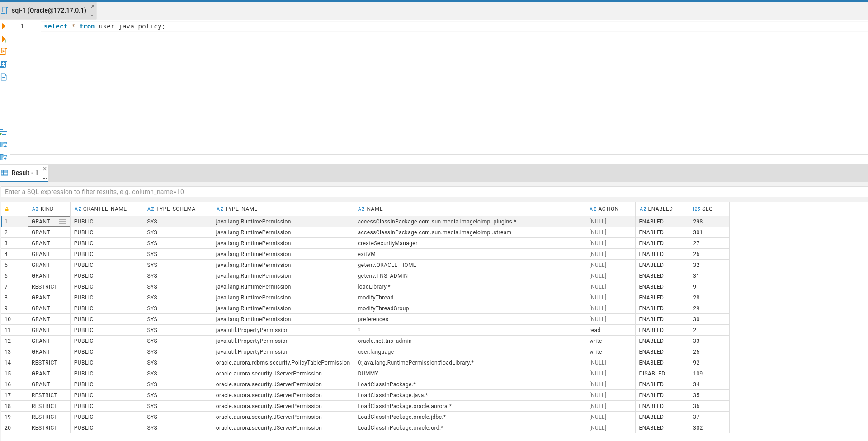Screen dimensions: 868x441
Task: Select the Result - 1 tab
Action: (x=25, y=173)
